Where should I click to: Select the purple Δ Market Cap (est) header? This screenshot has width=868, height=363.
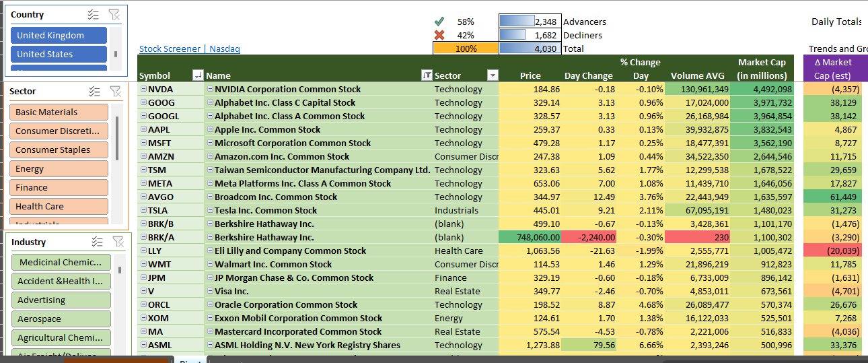pyautogui.click(x=833, y=69)
